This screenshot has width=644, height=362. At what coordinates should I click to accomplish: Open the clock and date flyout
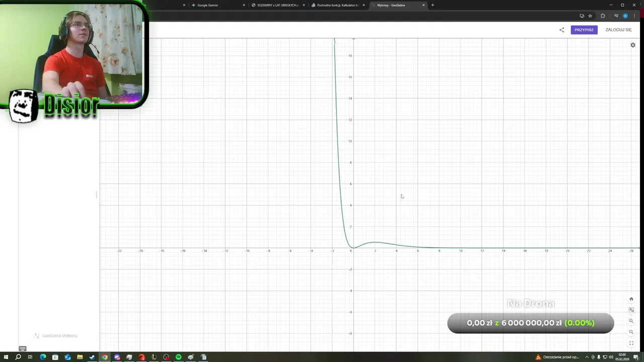pos(622,357)
